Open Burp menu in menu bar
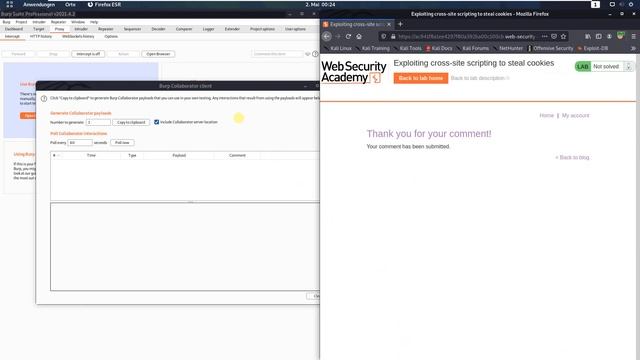The height and width of the screenshot is (360, 640). pyautogui.click(x=7, y=22)
